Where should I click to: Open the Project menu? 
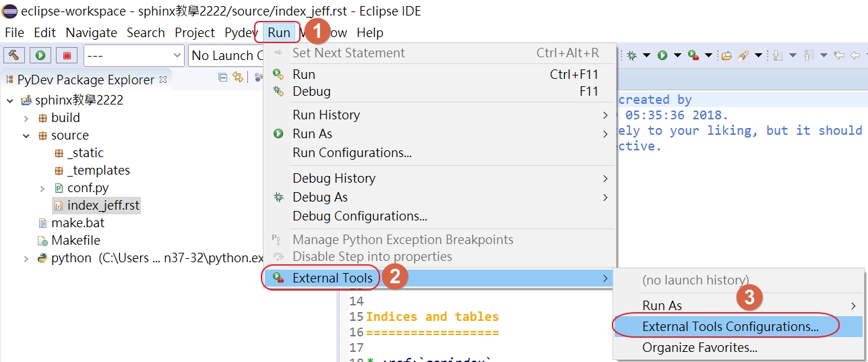[x=195, y=32]
